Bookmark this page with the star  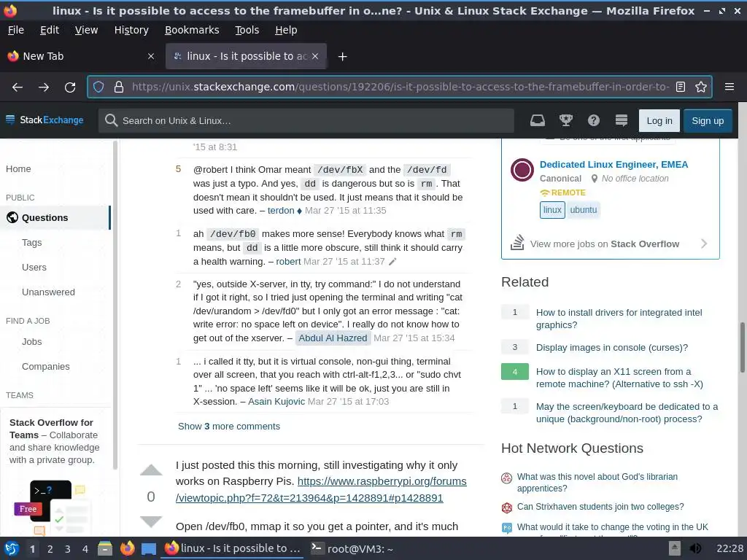[701, 87]
